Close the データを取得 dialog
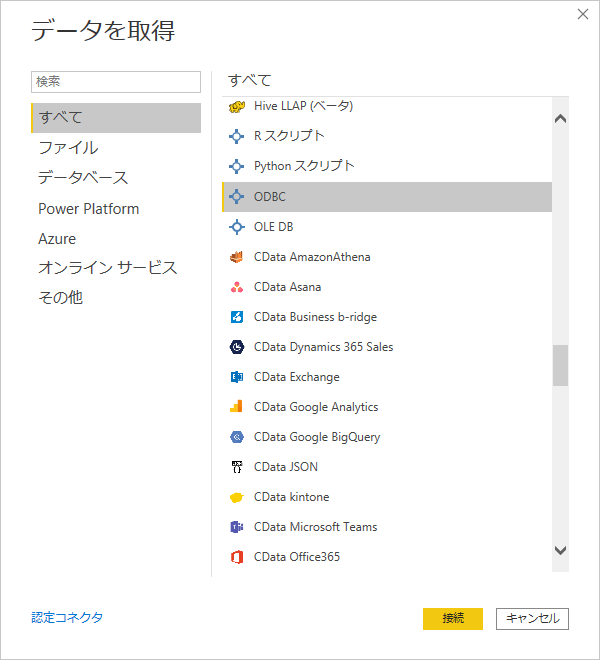The width and height of the screenshot is (600, 660). pyautogui.click(x=583, y=14)
